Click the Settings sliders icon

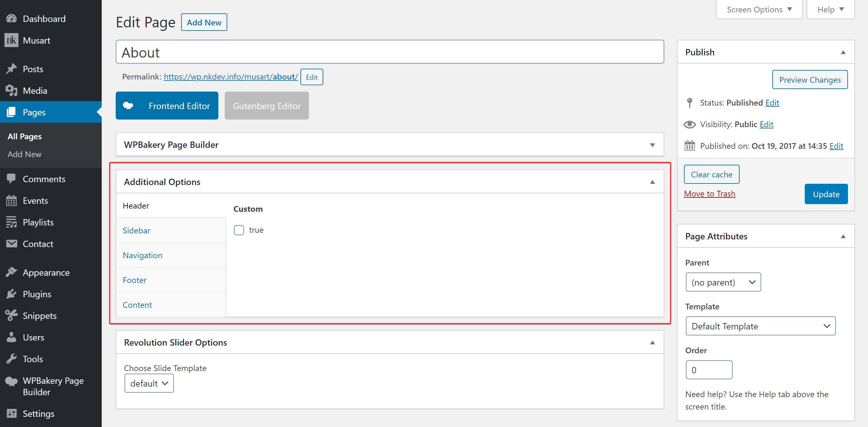[11, 413]
